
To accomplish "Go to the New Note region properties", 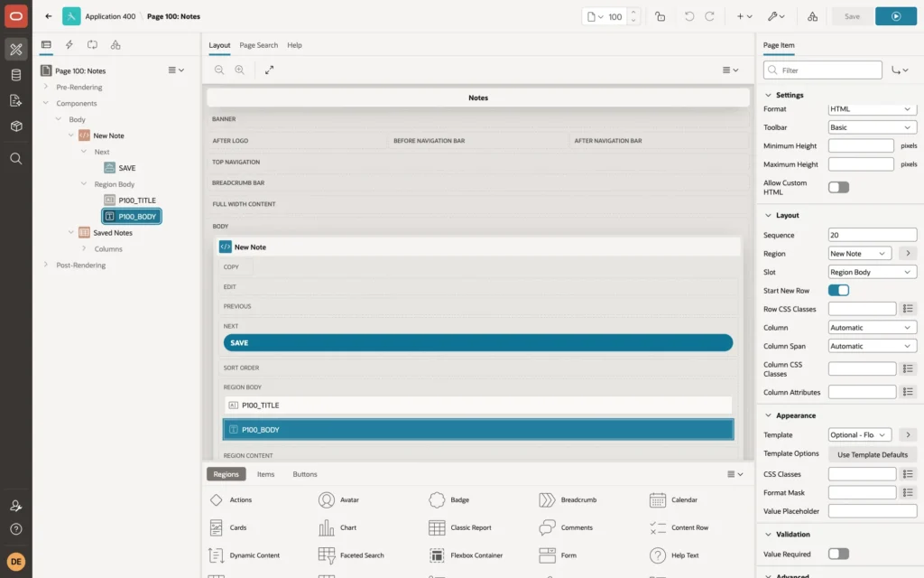I will tap(908, 254).
